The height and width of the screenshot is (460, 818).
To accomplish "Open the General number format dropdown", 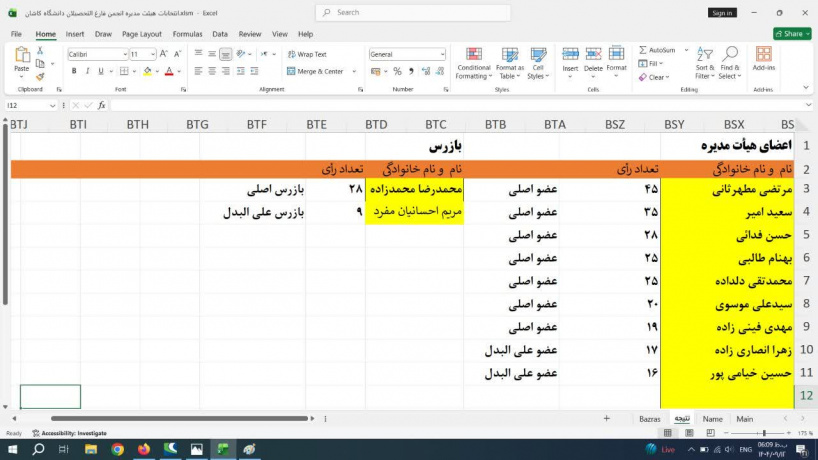I will click(442, 54).
